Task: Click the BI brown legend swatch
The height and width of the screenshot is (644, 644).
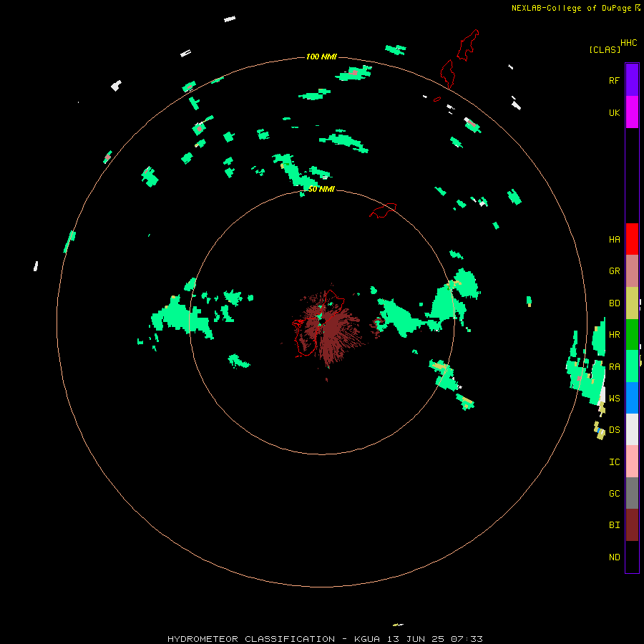Action: click(x=632, y=525)
